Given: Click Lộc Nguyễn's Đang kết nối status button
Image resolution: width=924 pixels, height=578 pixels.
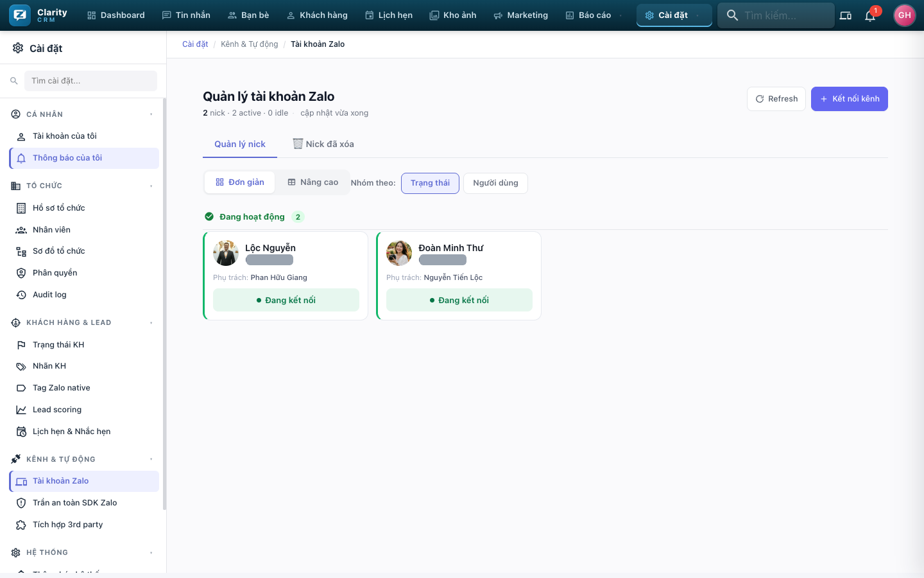Looking at the screenshot, I should pyautogui.click(x=286, y=300).
